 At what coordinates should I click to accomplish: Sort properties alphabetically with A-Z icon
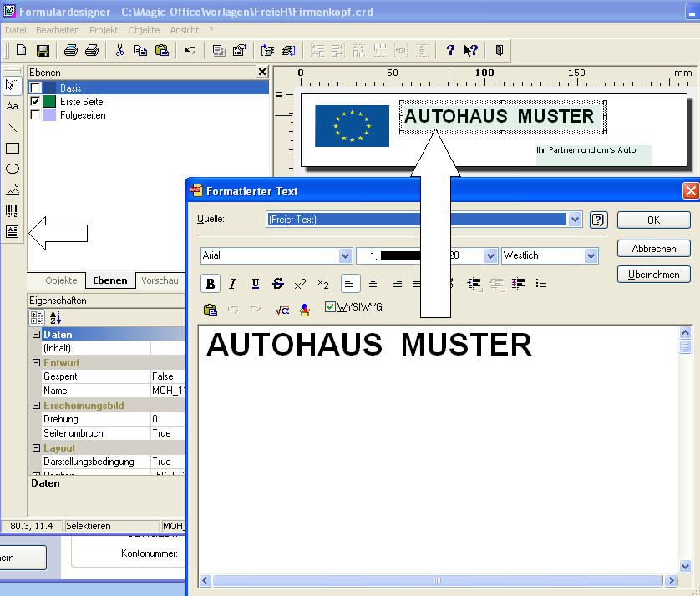(x=55, y=318)
